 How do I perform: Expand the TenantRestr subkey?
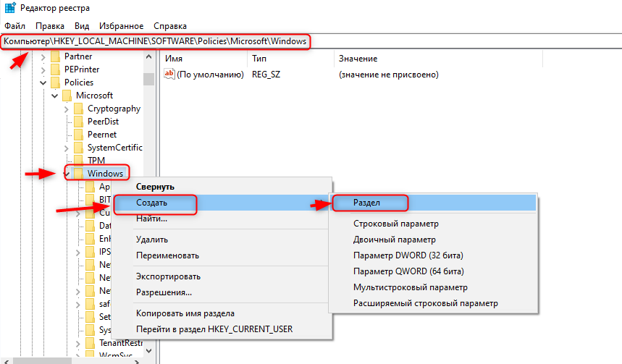[x=77, y=344]
